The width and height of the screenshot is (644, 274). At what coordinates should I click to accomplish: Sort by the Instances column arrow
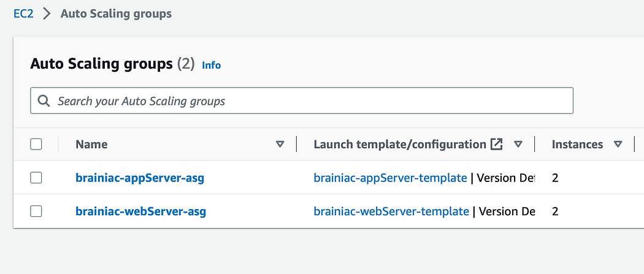click(x=618, y=145)
